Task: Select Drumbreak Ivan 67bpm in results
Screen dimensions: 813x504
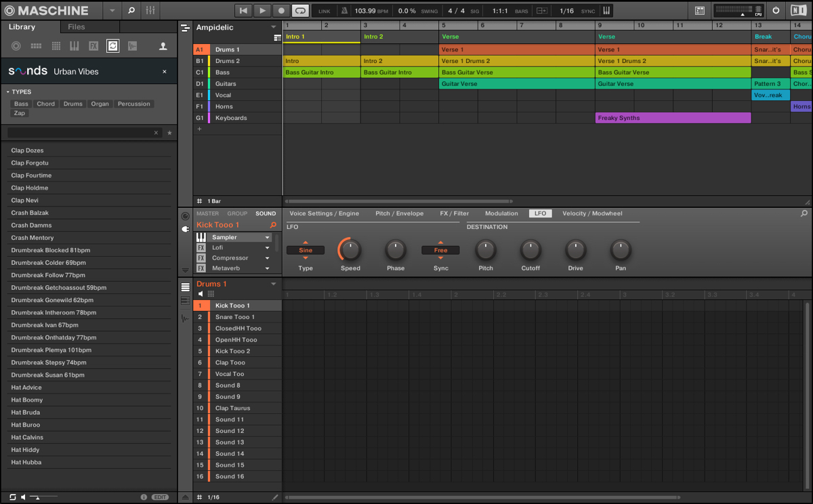Action: coord(88,325)
